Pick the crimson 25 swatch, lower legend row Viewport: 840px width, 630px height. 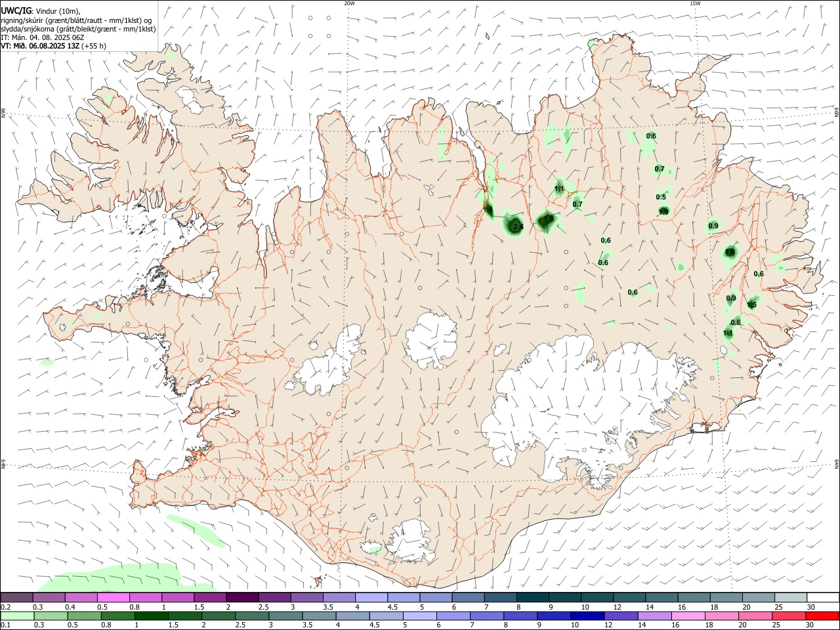[789, 616]
